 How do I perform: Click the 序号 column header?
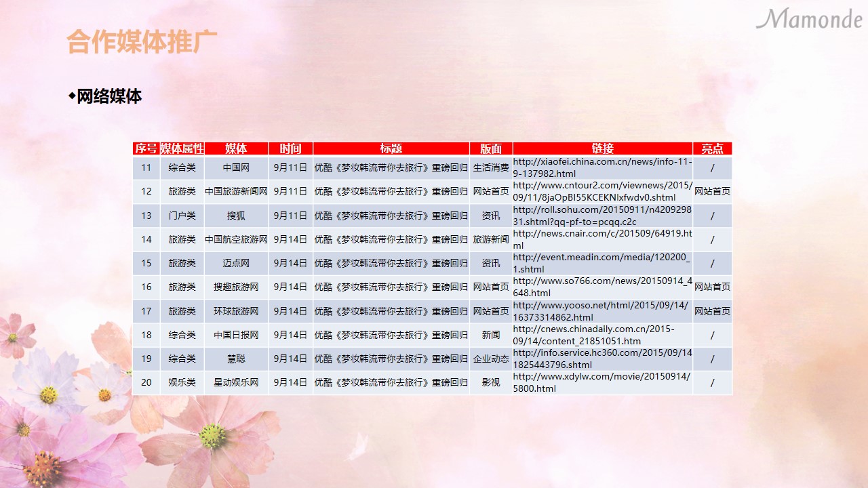[146, 148]
